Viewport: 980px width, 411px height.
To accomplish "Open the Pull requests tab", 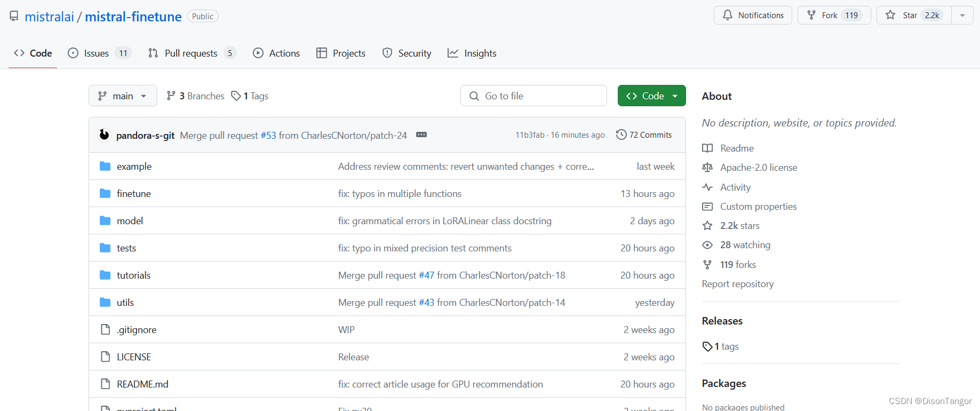I will 192,53.
